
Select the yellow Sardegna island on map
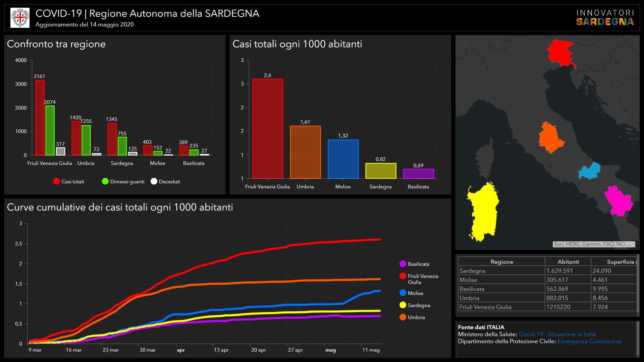pyautogui.click(x=482, y=211)
